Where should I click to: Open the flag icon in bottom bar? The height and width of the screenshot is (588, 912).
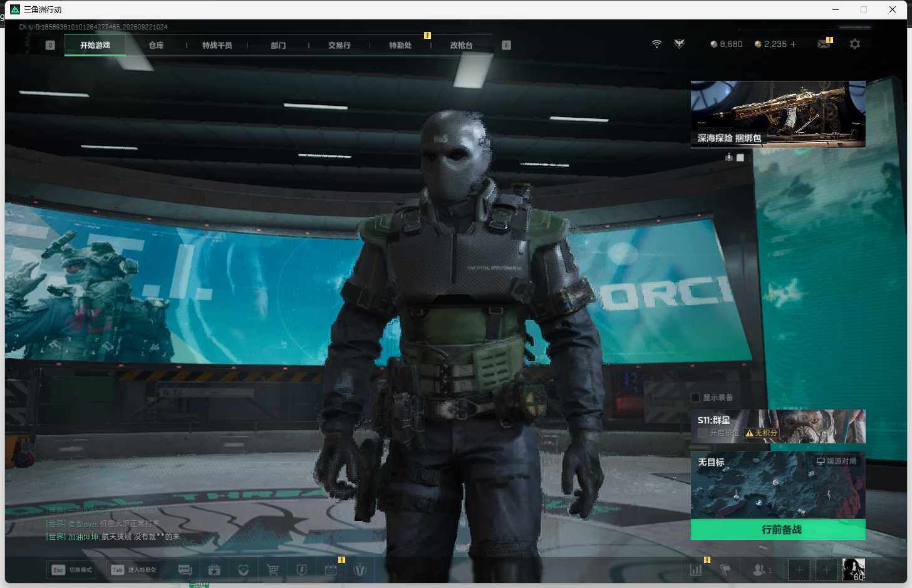725,570
